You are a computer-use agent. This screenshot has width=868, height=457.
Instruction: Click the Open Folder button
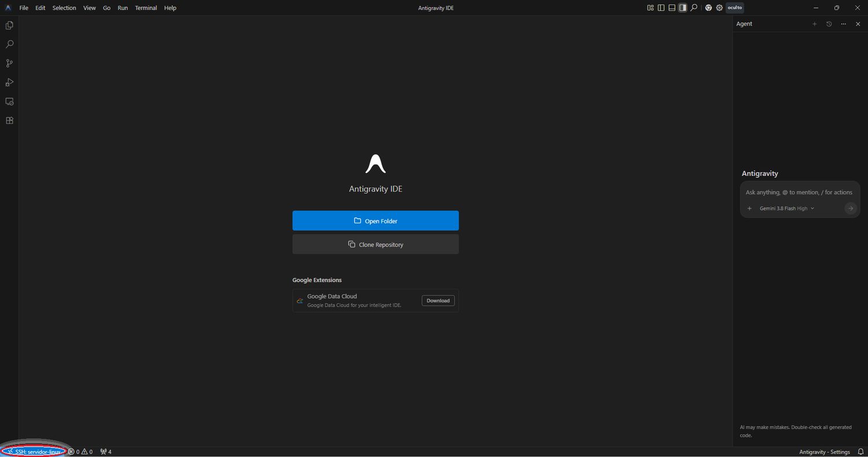click(x=376, y=221)
